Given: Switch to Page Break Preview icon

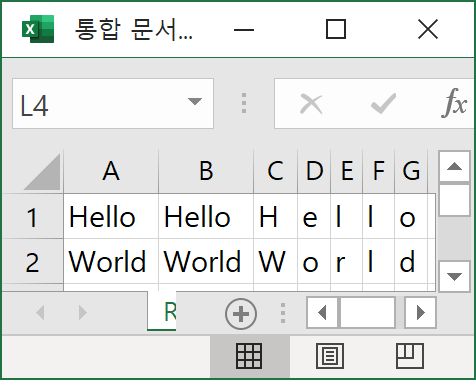Looking at the screenshot, I should coord(410,356).
